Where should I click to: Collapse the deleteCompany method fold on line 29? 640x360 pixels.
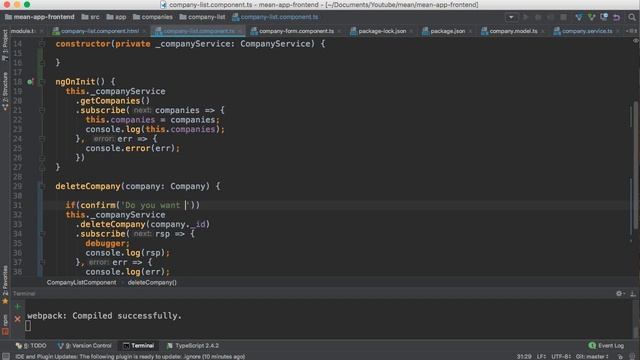pos(42,186)
